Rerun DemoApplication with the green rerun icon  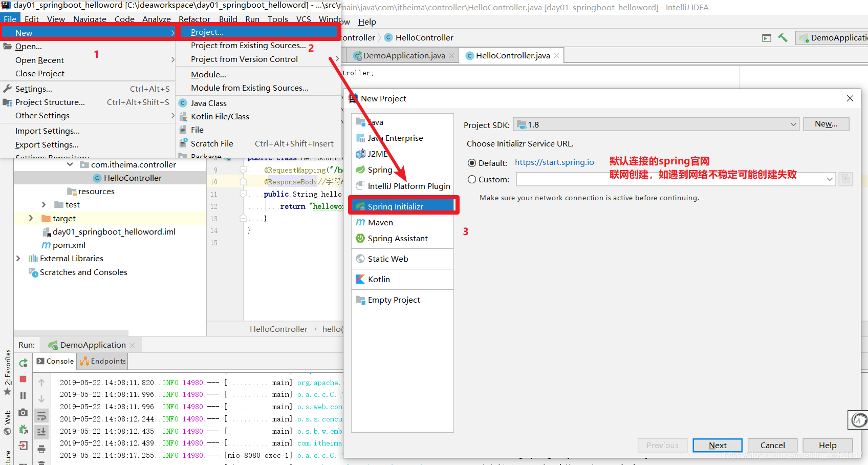tap(23, 363)
